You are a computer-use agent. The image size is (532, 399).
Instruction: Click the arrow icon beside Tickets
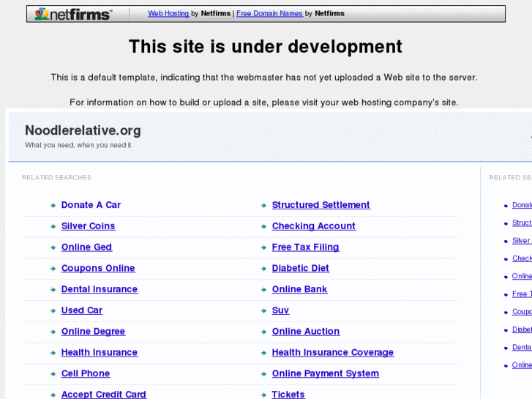pos(263,395)
